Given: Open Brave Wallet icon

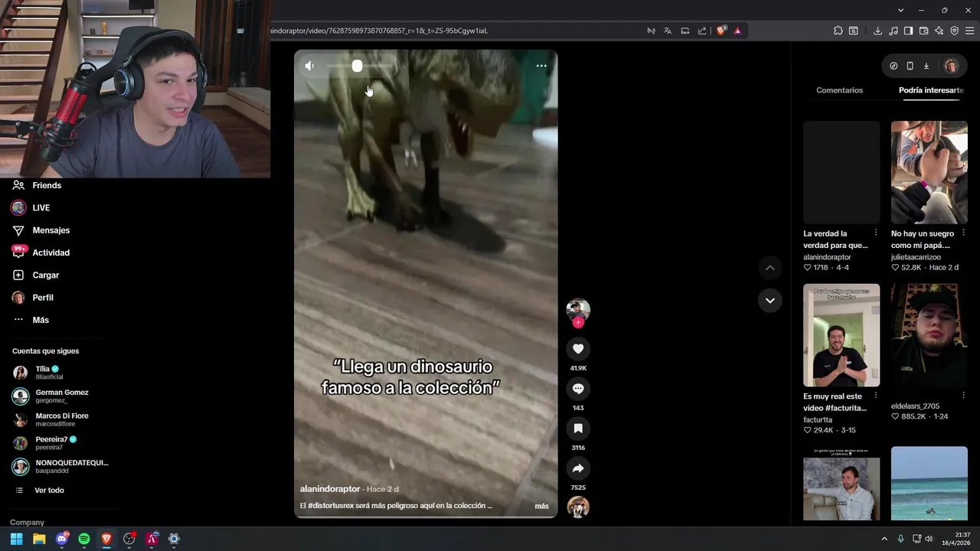Looking at the screenshot, I should (x=923, y=31).
